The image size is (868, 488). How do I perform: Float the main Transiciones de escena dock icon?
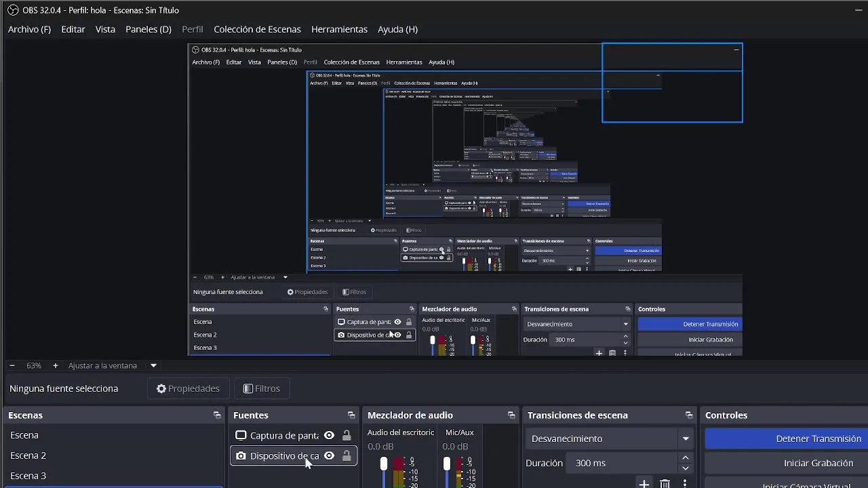689,415
